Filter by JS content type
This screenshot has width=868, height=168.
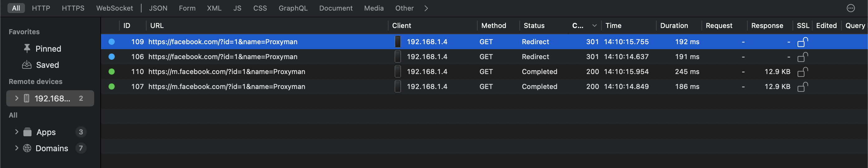pos(237,8)
